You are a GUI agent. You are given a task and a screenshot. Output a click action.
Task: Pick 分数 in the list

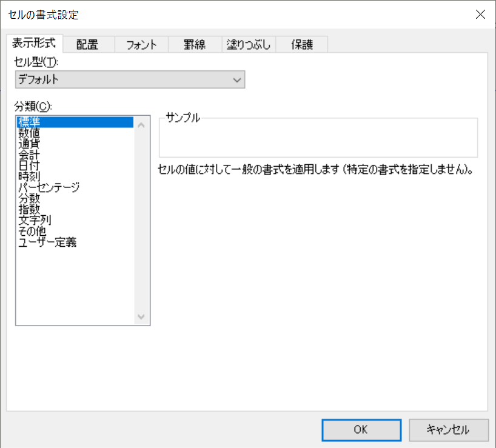[x=75, y=199]
